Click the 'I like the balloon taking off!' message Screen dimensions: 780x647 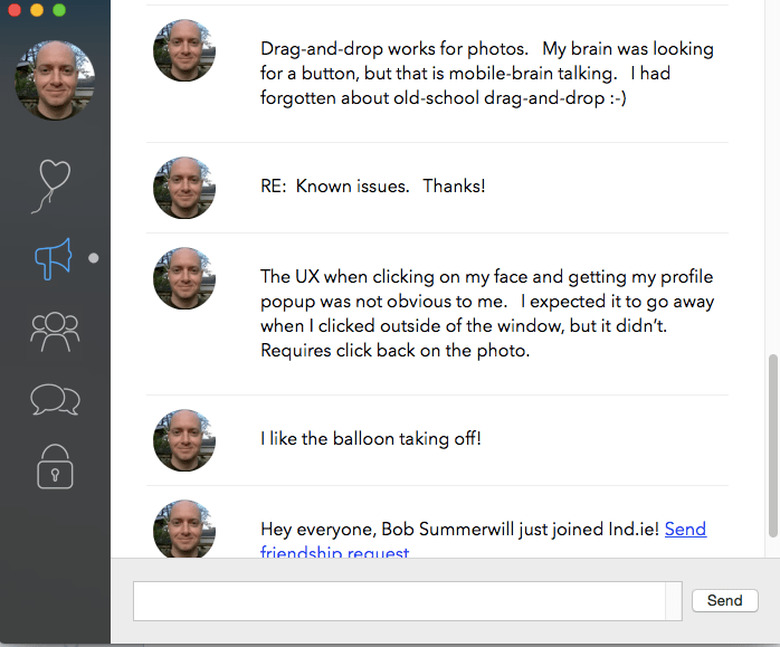[370, 439]
